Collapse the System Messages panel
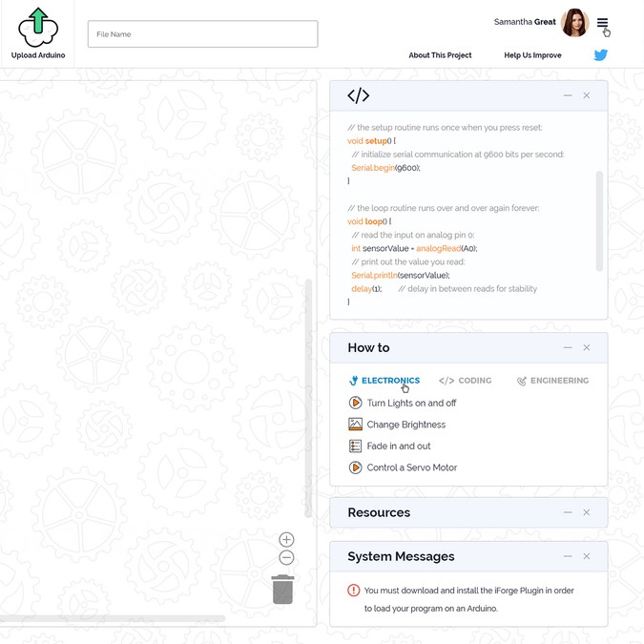This screenshot has height=644, width=644. click(568, 556)
